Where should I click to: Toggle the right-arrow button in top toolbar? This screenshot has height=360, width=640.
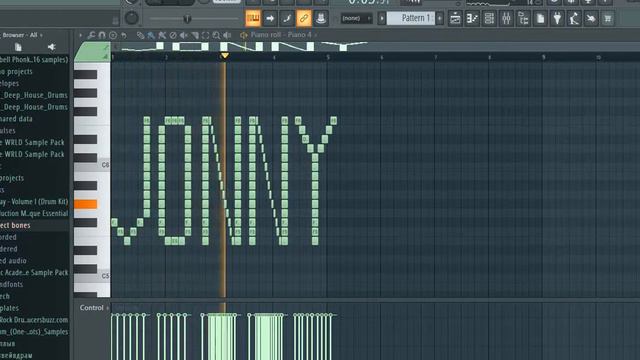coord(270,18)
